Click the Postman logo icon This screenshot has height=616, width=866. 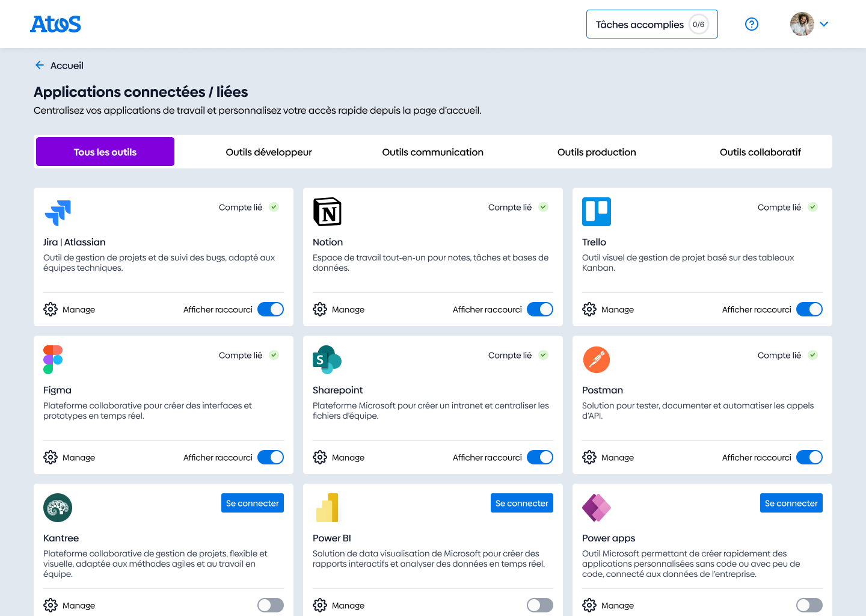point(597,360)
